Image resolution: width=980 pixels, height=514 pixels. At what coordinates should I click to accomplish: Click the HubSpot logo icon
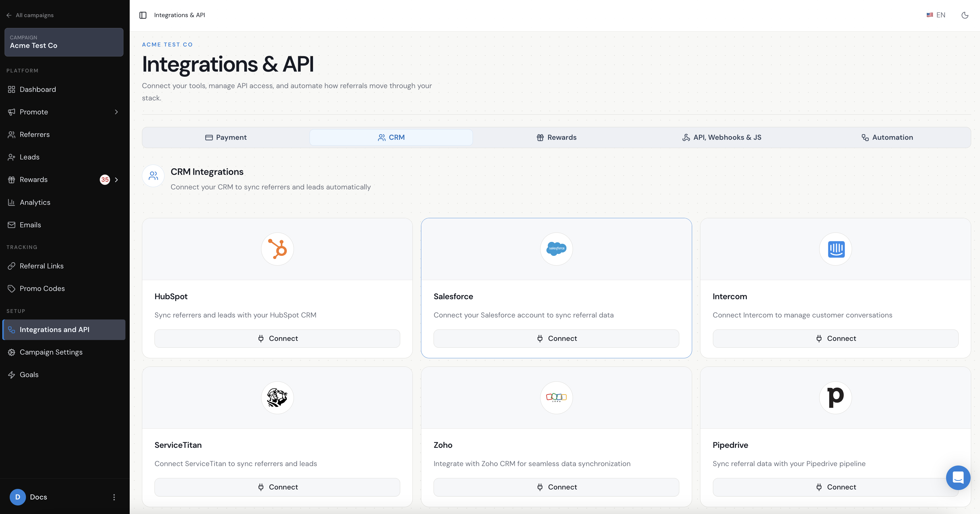(x=277, y=249)
